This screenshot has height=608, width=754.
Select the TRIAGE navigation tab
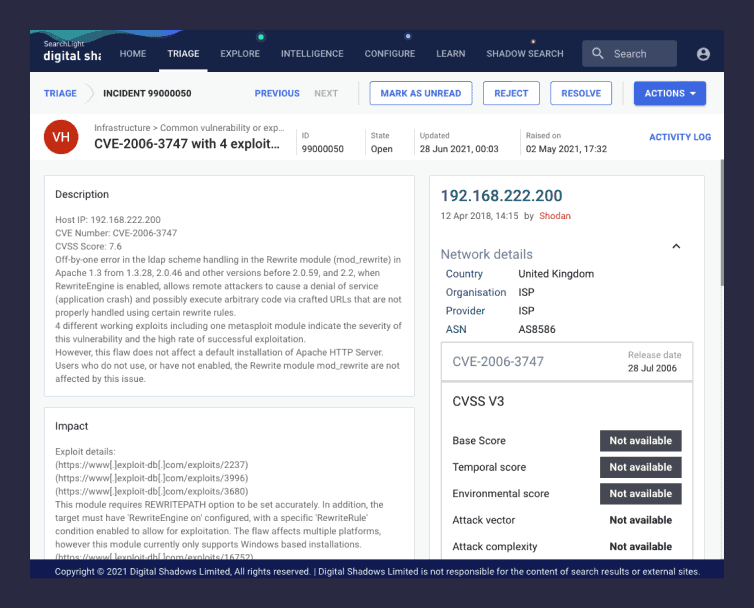tap(183, 53)
